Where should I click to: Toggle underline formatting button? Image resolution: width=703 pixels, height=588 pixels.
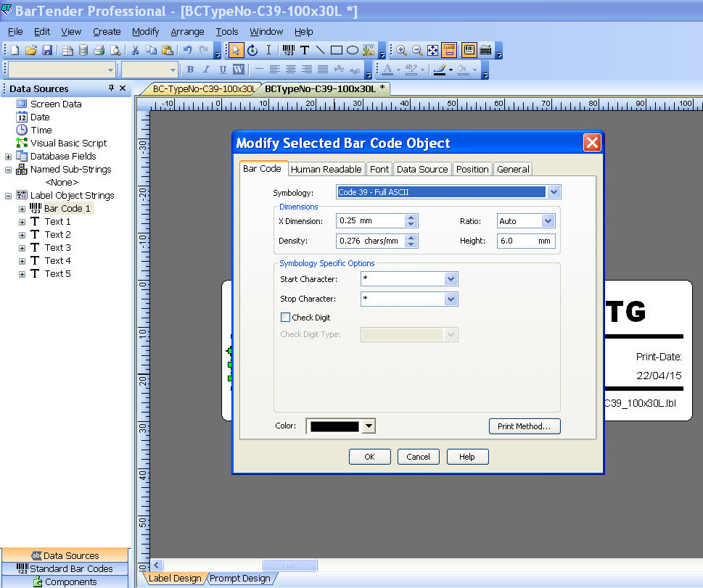(x=223, y=70)
